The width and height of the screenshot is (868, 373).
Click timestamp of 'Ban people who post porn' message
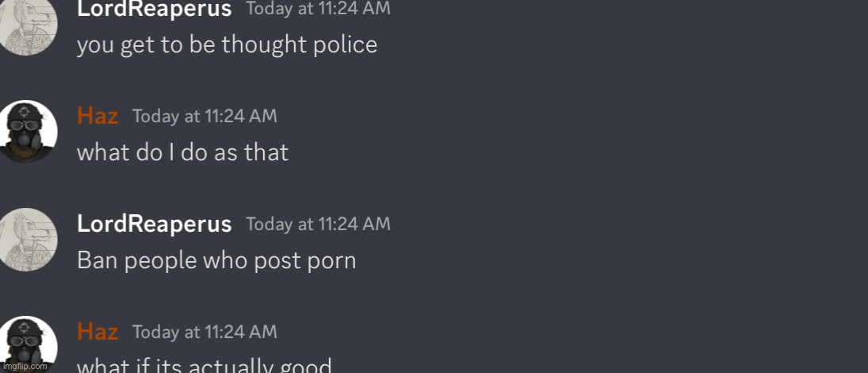click(x=319, y=224)
